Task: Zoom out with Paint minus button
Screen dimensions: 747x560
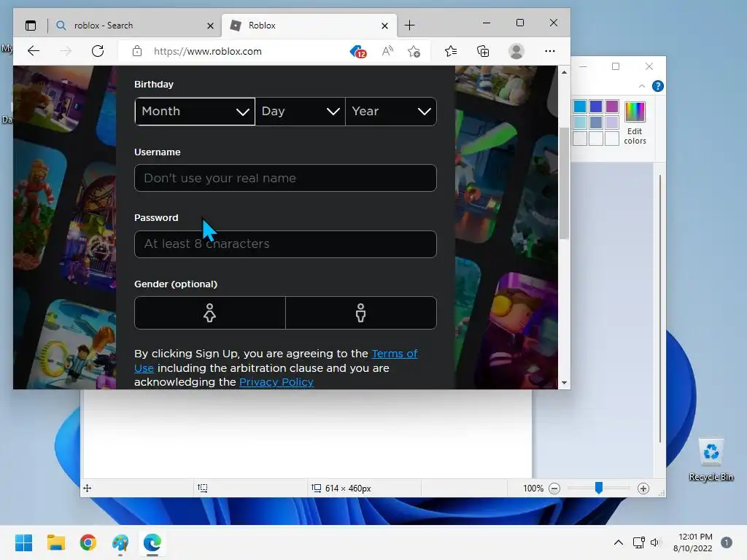Action: click(554, 488)
